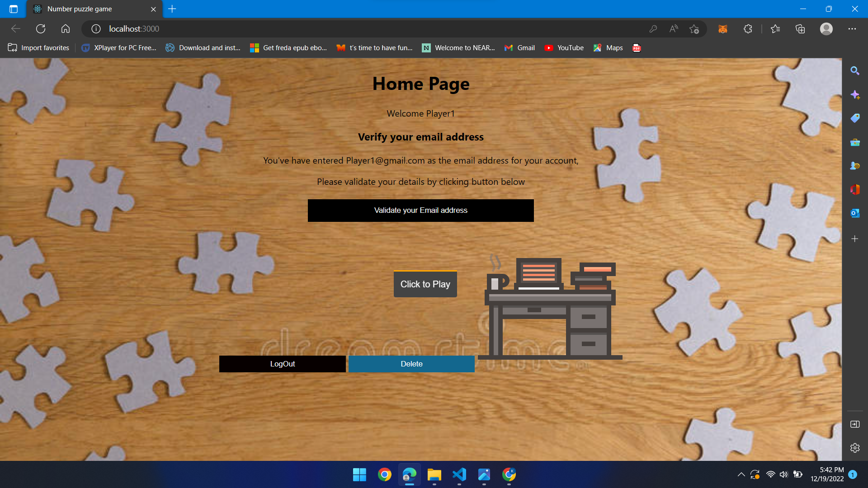Reload the page with the refresh icon
The image size is (868, 488).
[x=41, y=29]
